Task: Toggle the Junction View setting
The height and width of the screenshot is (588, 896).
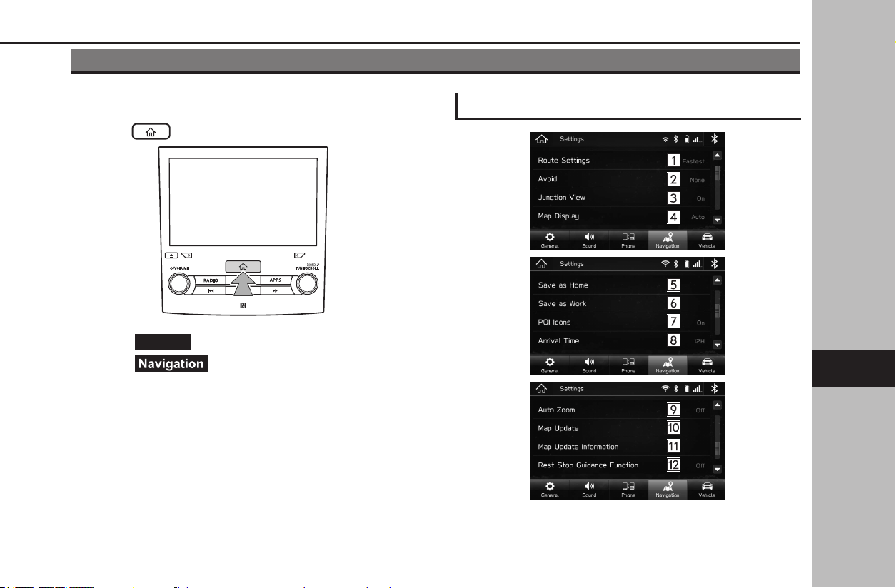Action: 621,198
